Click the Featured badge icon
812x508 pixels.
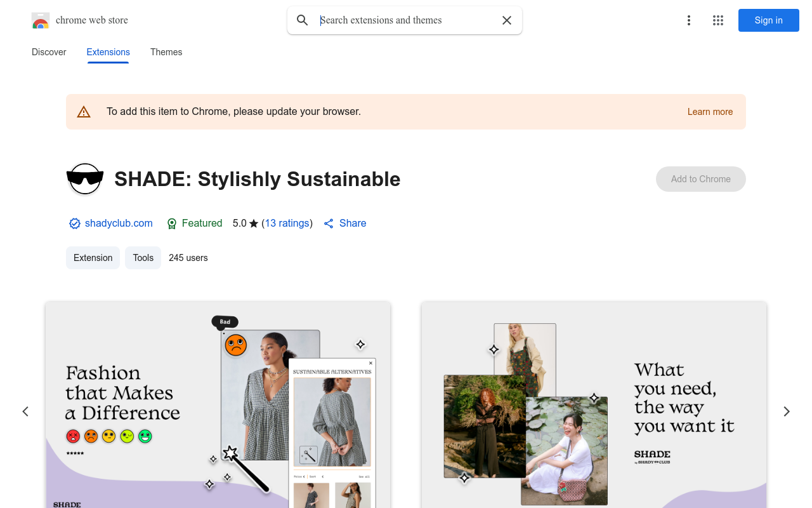(x=172, y=224)
